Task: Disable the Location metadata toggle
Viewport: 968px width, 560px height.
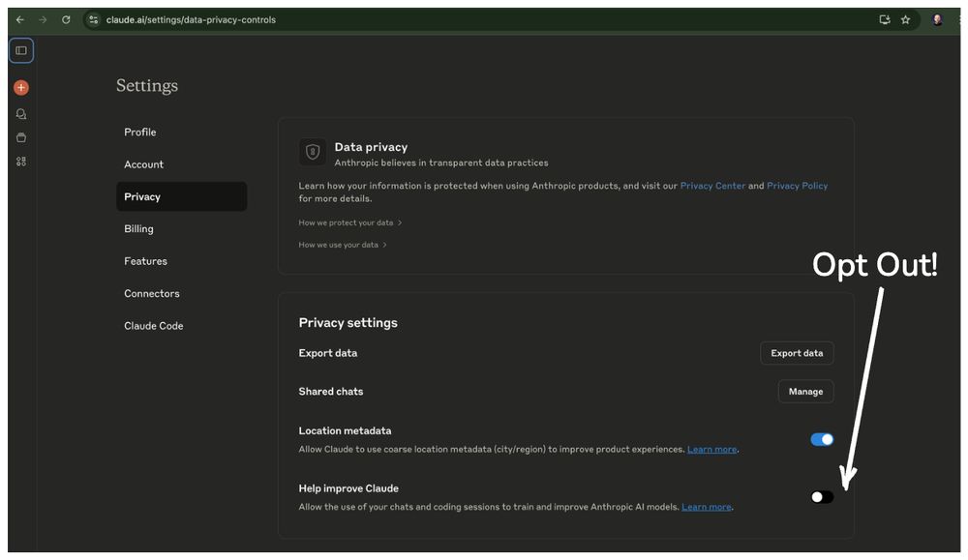Action: [x=822, y=439]
